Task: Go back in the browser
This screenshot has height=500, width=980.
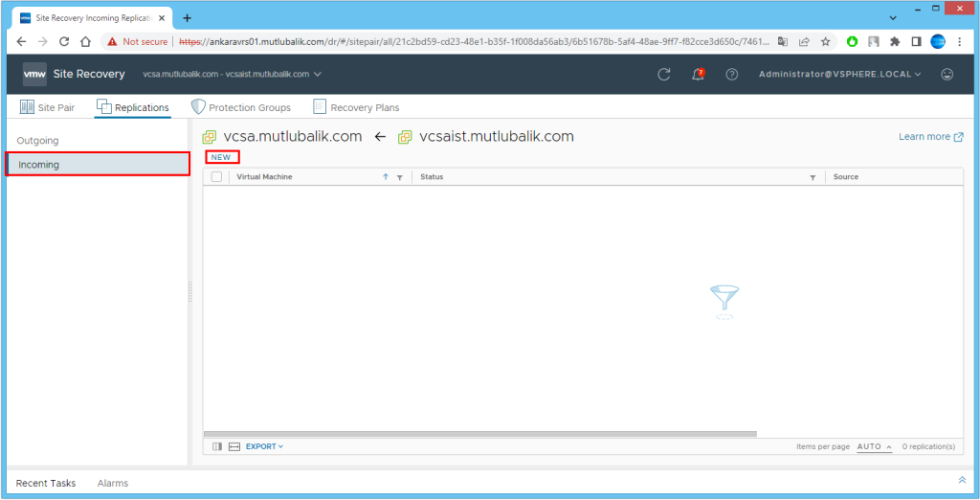Action: pyautogui.click(x=21, y=42)
